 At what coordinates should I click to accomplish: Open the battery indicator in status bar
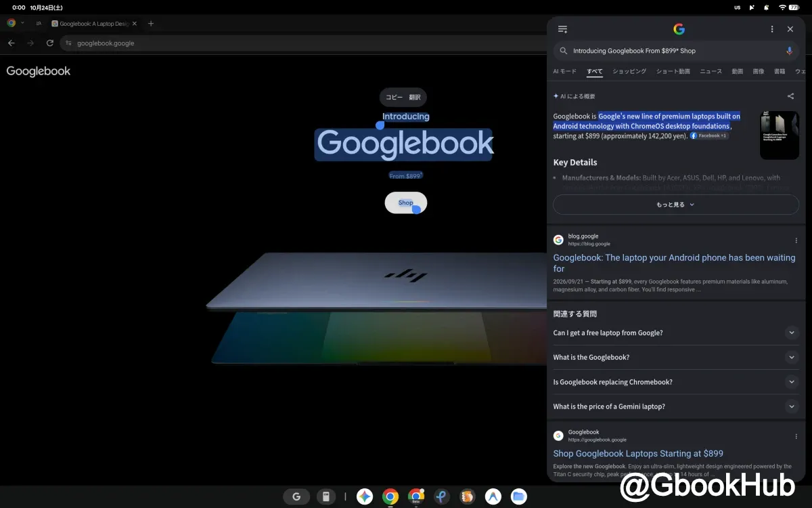click(794, 7)
